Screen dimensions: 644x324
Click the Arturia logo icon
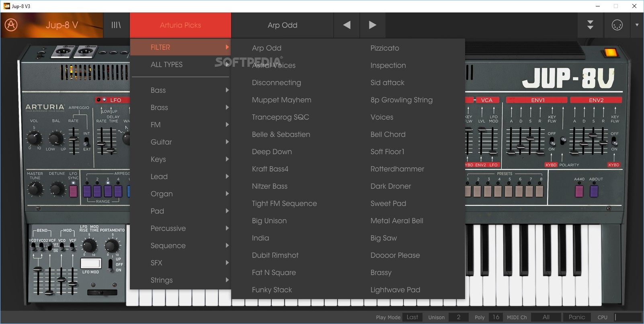[11, 25]
